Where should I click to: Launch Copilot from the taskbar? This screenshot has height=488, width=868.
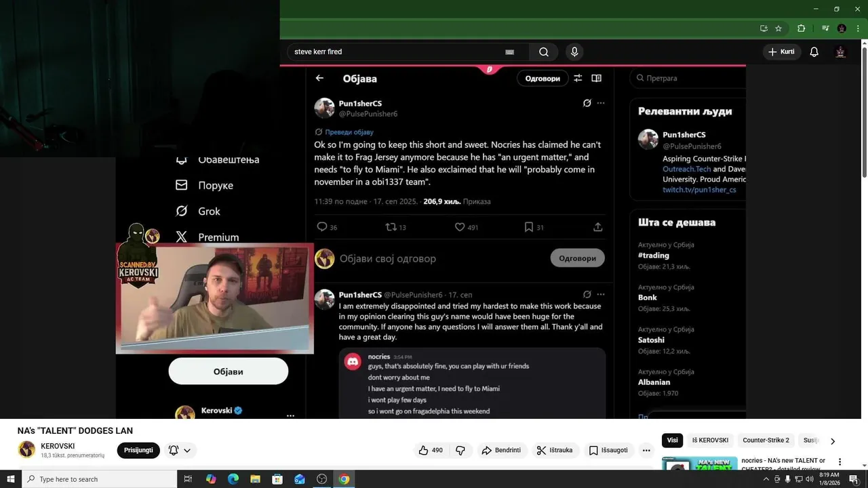click(x=211, y=479)
